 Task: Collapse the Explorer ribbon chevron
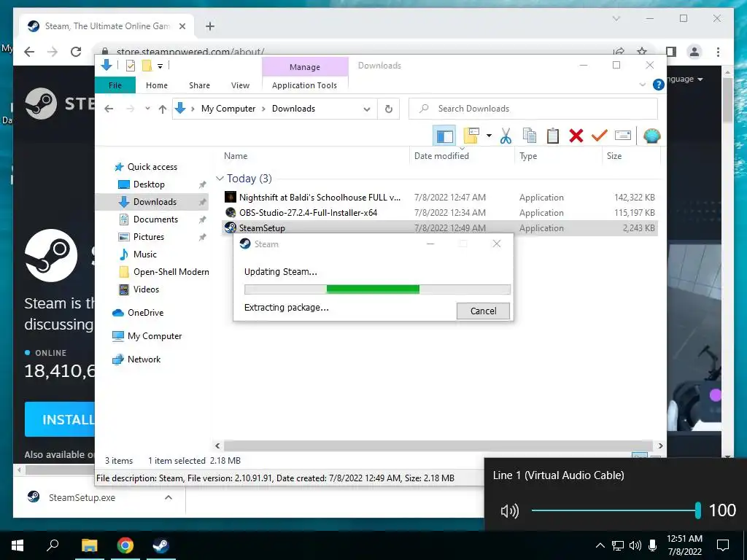pyautogui.click(x=642, y=85)
